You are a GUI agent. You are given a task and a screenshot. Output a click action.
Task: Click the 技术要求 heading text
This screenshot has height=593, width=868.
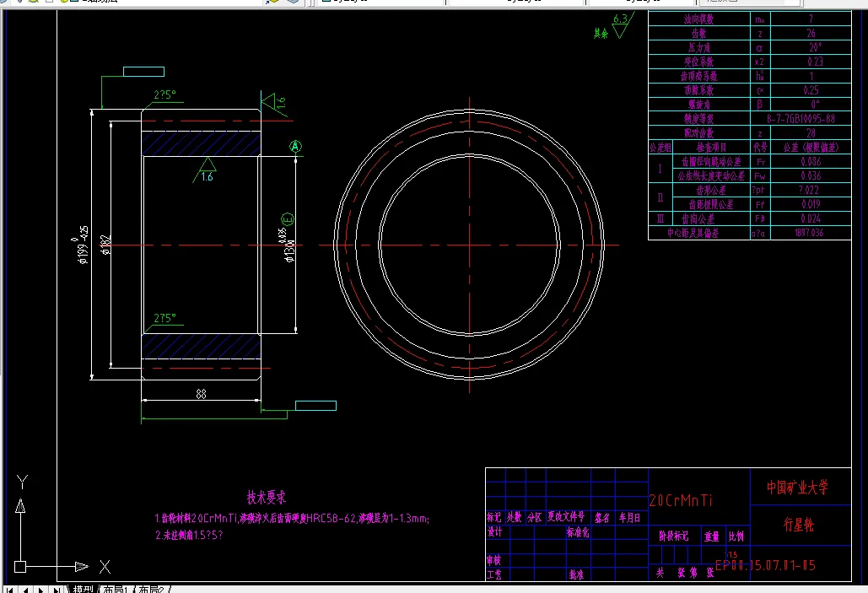click(x=266, y=498)
